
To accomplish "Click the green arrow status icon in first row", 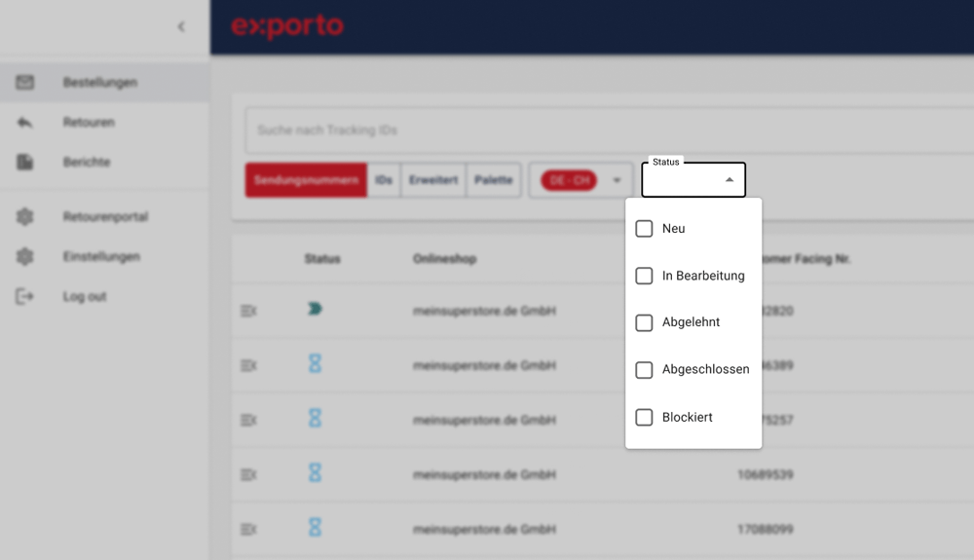I will click(315, 309).
